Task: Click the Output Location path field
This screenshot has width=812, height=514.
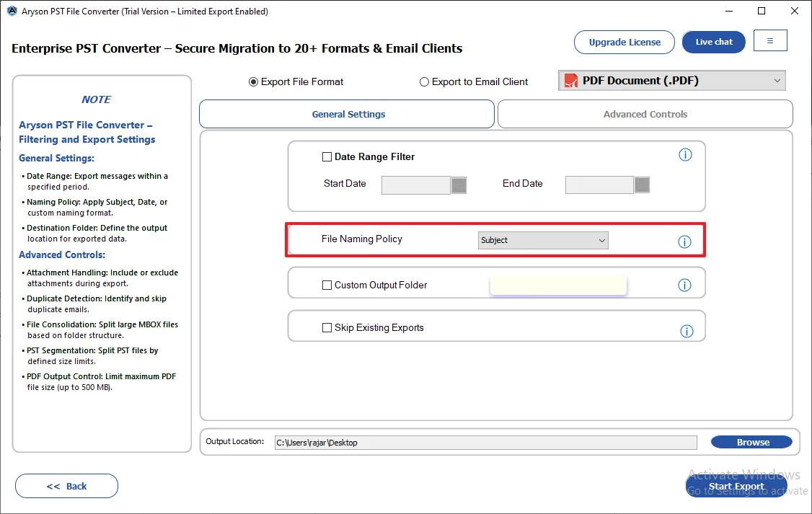Action: 486,443
